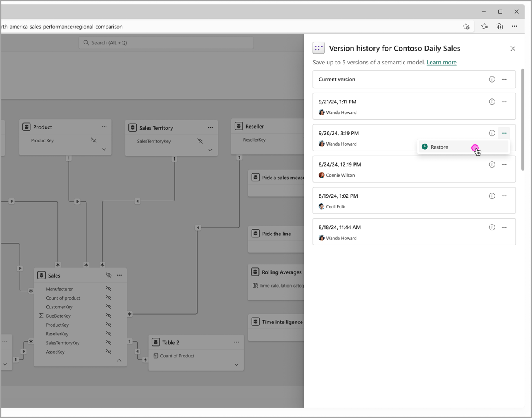Click the Sales table database icon
The height and width of the screenshot is (418, 532).
coord(41,275)
